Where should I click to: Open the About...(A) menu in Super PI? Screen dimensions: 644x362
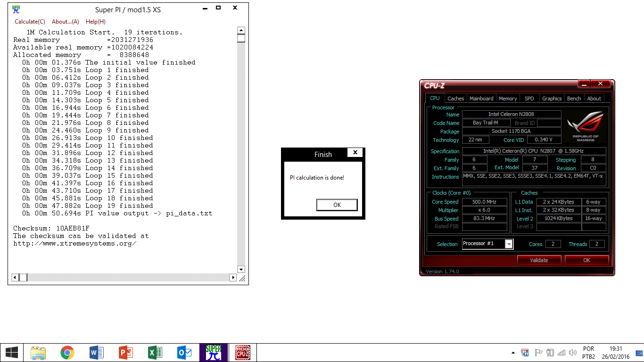(x=66, y=22)
